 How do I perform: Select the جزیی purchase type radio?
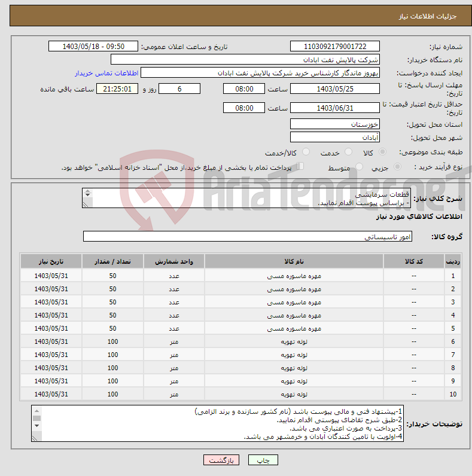pos(397,167)
